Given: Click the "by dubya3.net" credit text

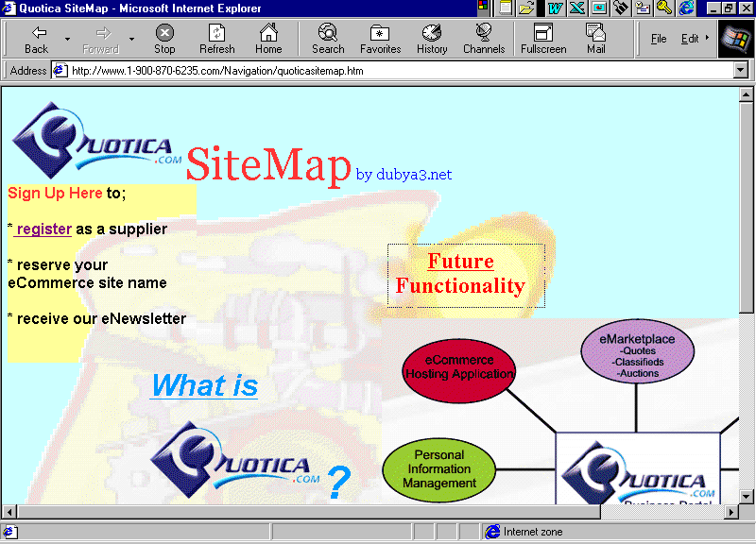Looking at the screenshot, I should point(404,175).
